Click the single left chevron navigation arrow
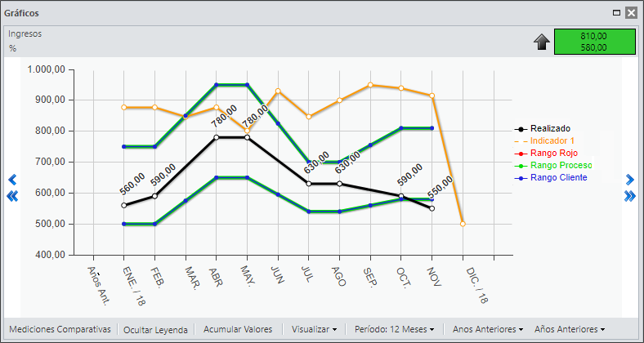Image resolution: width=644 pixels, height=343 pixels. click(13, 180)
